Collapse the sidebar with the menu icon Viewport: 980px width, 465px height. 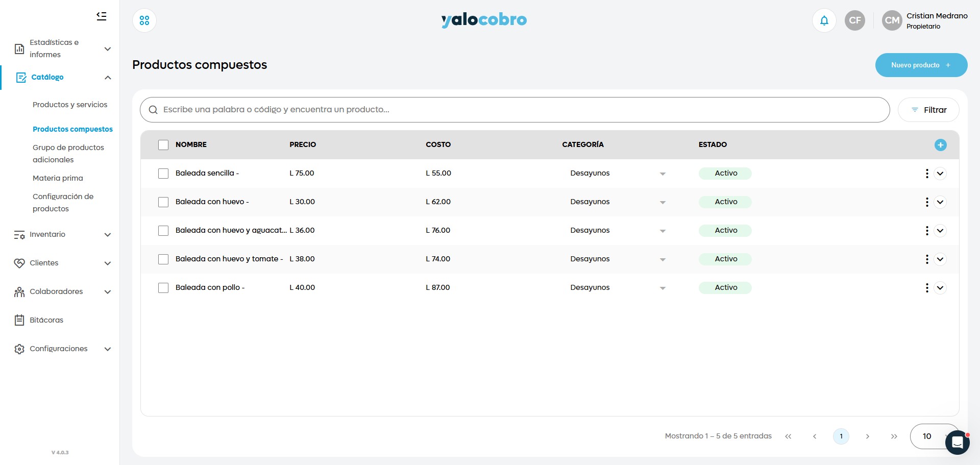coord(102,16)
